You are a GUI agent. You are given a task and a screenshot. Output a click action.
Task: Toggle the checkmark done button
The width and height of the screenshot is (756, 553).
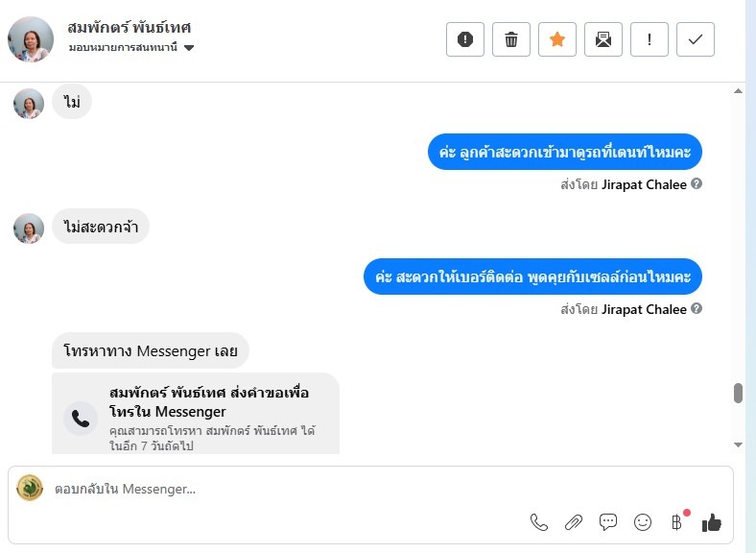(696, 39)
